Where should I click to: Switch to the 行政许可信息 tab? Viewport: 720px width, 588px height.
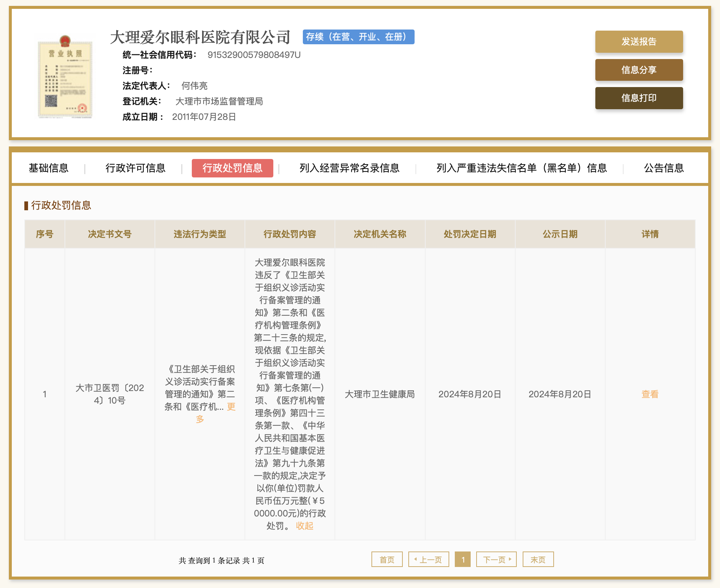point(135,168)
